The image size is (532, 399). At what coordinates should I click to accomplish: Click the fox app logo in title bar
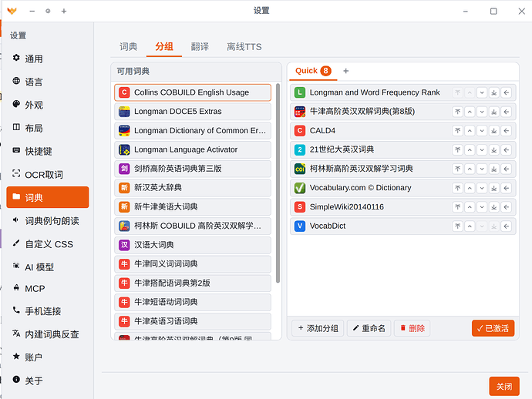pos(12,11)
